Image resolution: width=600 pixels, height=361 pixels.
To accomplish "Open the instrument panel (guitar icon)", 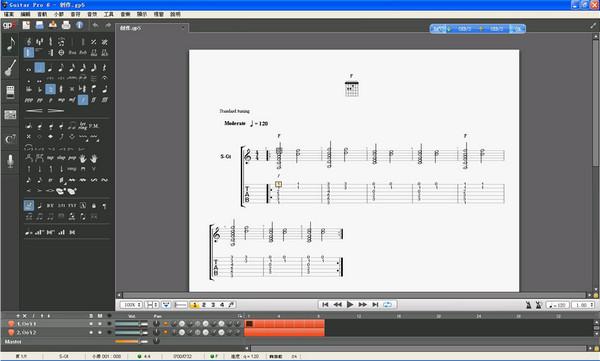I will pyautogui.click(x=10, y=68).
